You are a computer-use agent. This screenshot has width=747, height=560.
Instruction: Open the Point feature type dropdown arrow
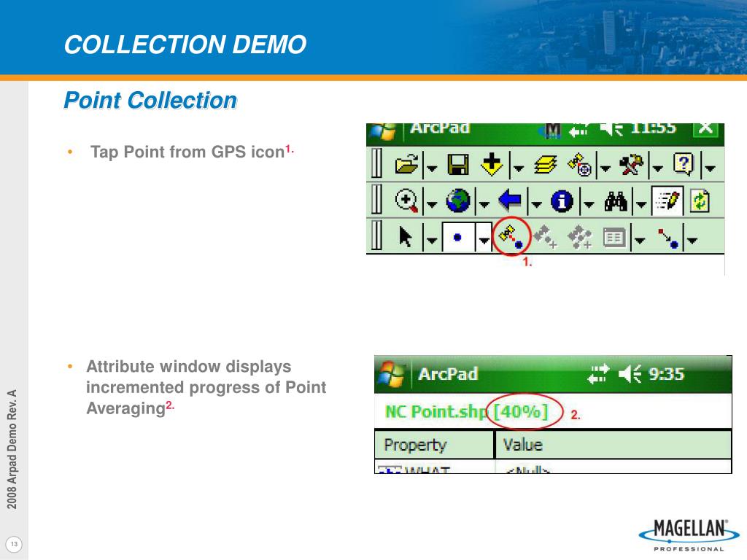tap(484, 237)
